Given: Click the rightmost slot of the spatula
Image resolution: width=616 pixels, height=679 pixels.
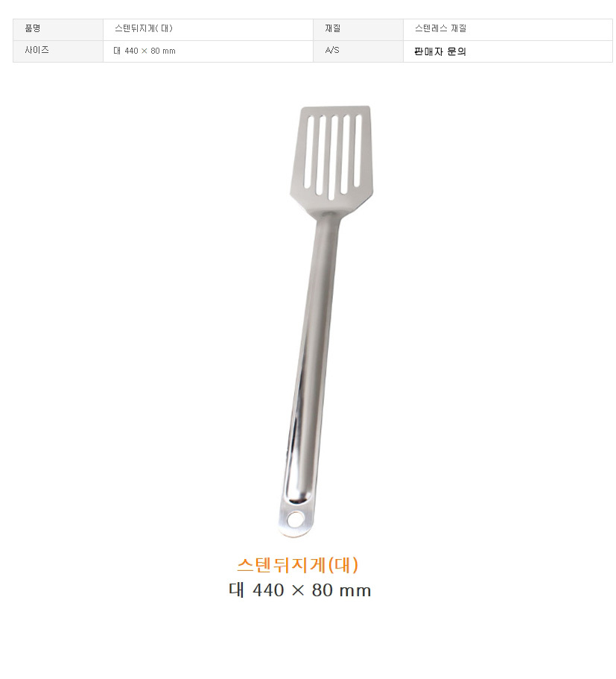Looking at the screenshot, I should coord(358,150).
